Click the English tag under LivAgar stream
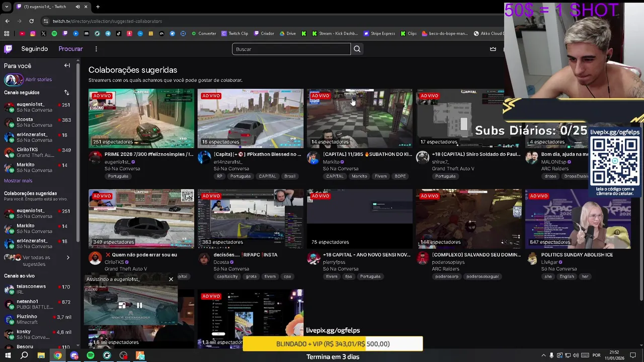644x362 pixels. tap(567, 277)
